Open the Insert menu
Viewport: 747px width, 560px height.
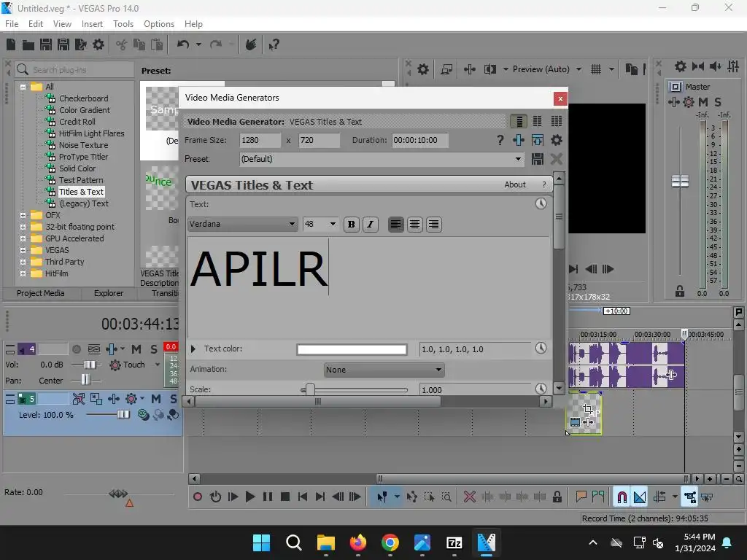pos(92,24)
